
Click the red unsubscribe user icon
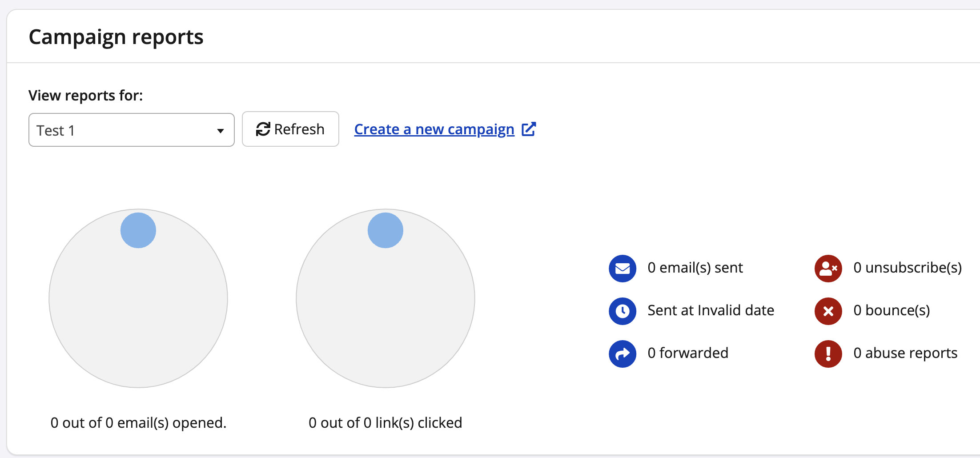tap(828, 268)
